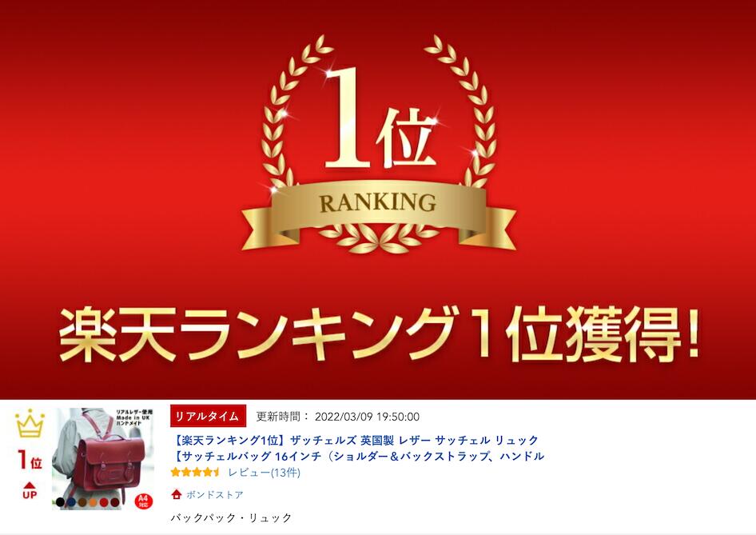Pick the brown color swatch

[82, 502]
